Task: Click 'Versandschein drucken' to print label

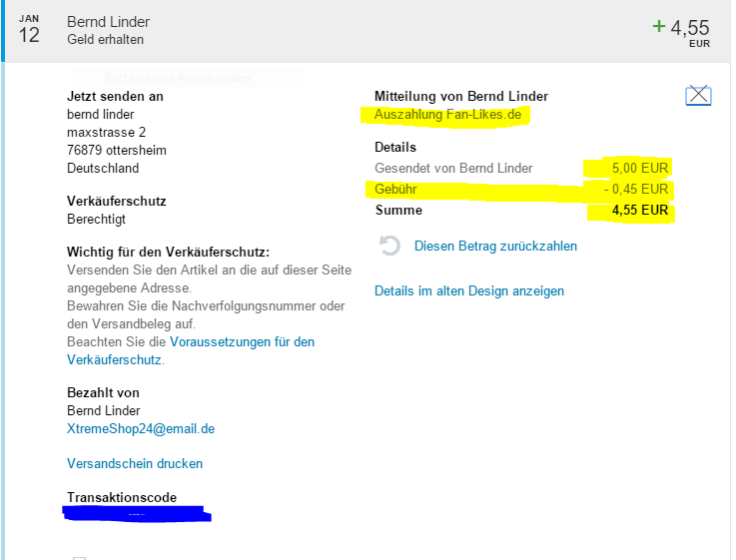Action: coord(135,464)
